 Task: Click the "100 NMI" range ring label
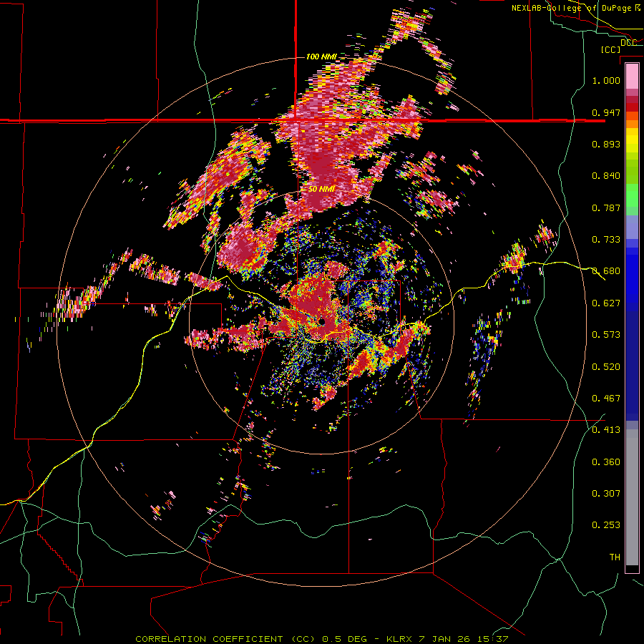tap(321, 57)
